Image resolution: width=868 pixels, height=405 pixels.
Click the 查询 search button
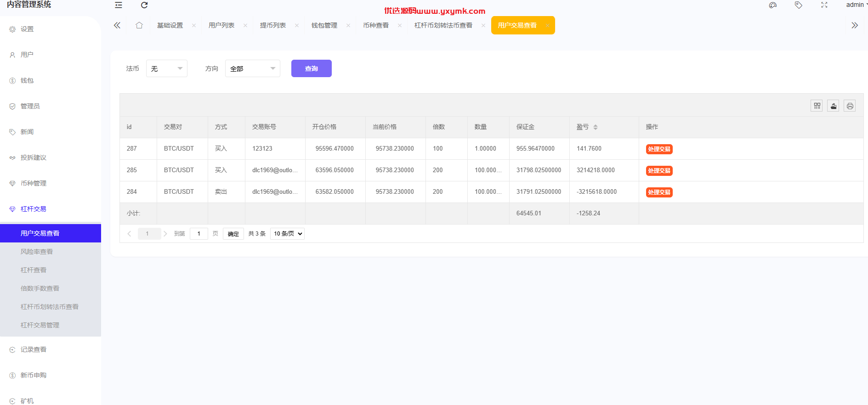[x=312, y=68]
